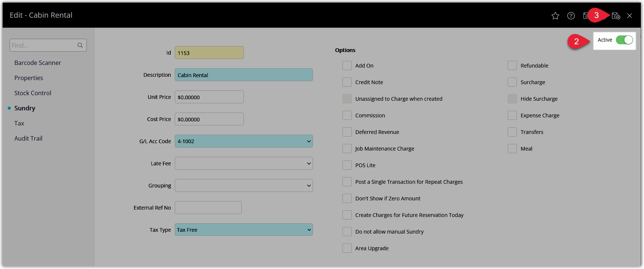
Task: Click the partially hidden Save icon
Action: (x=585, y=16)
